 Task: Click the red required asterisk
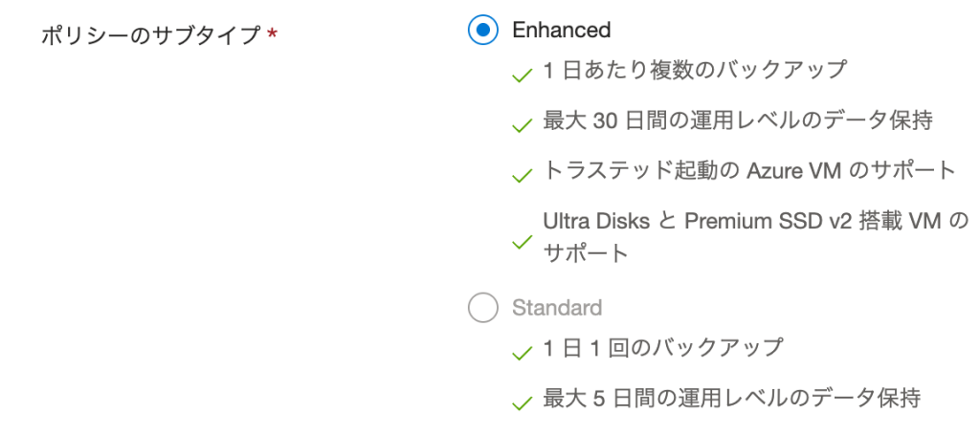click(x=273, y=36)
